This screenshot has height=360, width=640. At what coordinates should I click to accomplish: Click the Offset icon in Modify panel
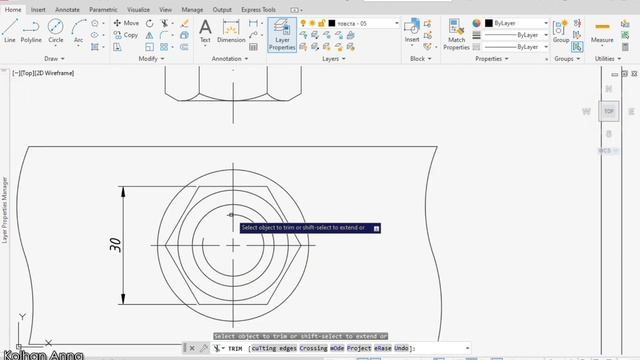184,47
